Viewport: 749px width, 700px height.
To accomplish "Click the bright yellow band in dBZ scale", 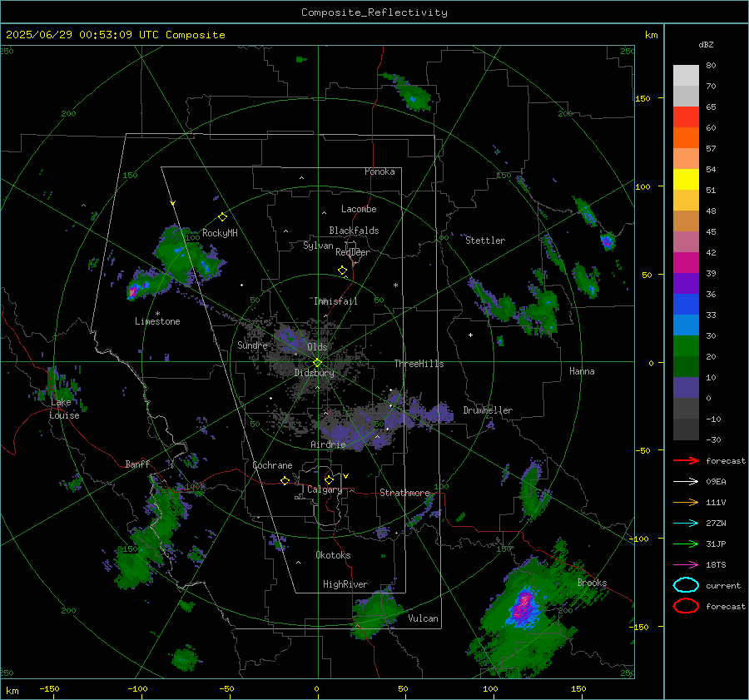I will click(686, 179).
